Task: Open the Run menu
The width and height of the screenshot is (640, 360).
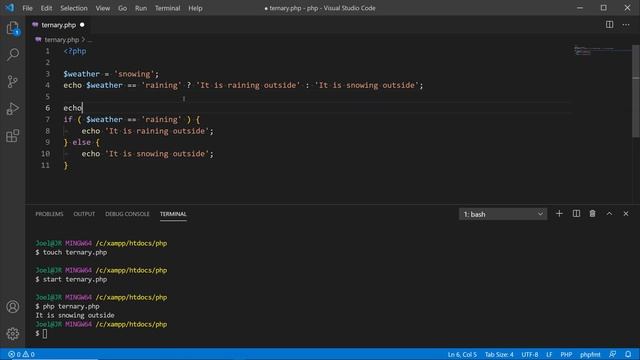Action: point(141,8)
